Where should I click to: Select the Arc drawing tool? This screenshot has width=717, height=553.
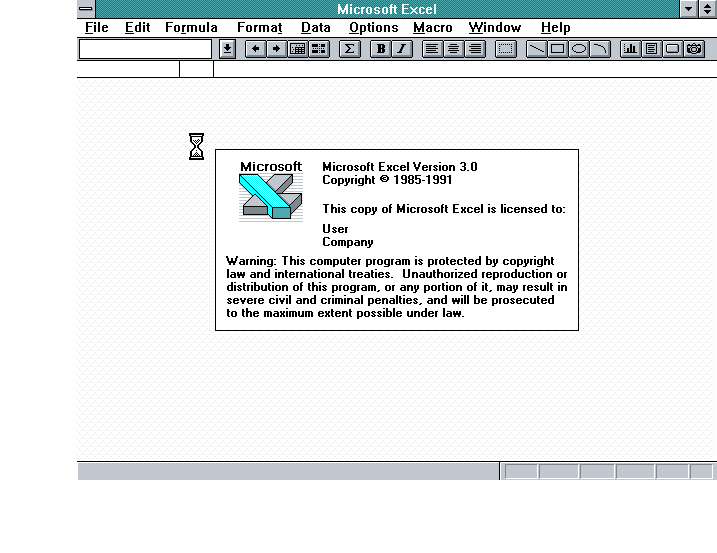tap(600, 49)
